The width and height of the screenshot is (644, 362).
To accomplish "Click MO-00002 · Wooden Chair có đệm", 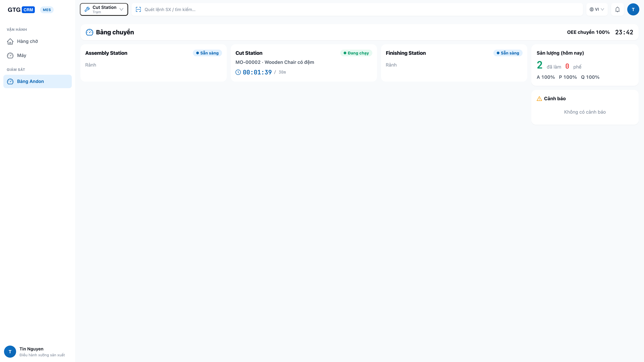I will (x=275, y=62).
